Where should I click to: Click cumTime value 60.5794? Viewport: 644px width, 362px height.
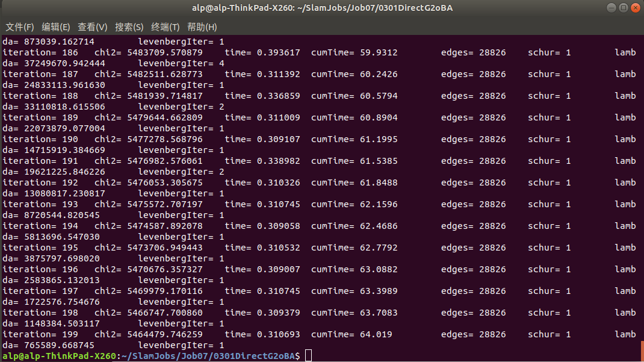(x=379, y=96)
